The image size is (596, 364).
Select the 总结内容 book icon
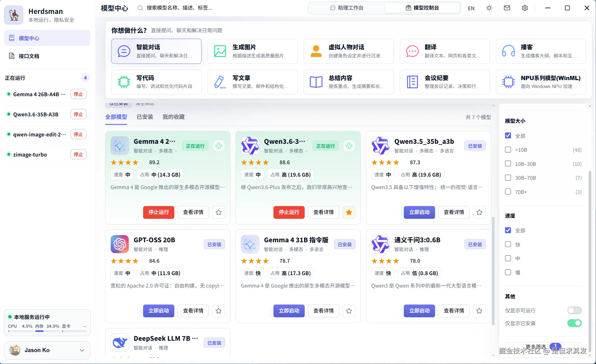coord(316,82)
